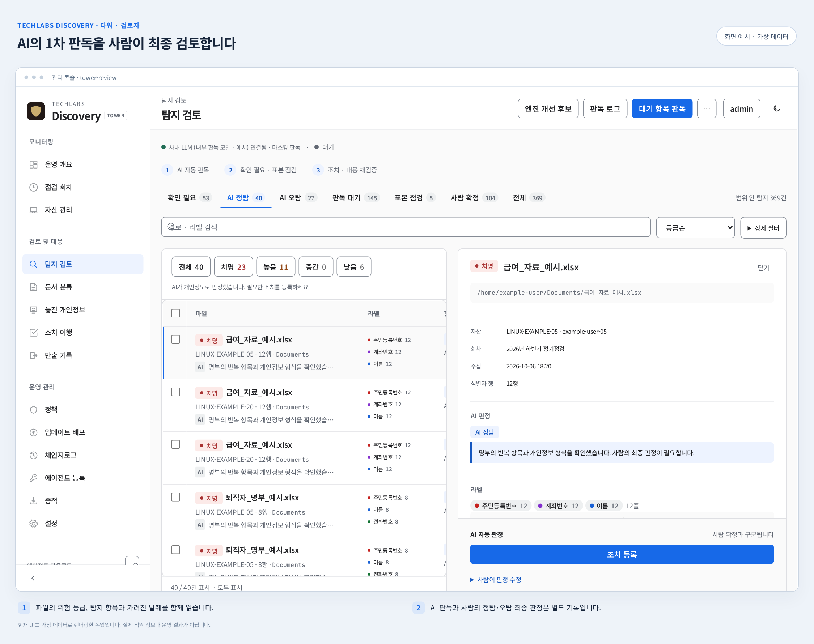
Task: Expand the 상세 필터 panel
Action: point(763,228)
